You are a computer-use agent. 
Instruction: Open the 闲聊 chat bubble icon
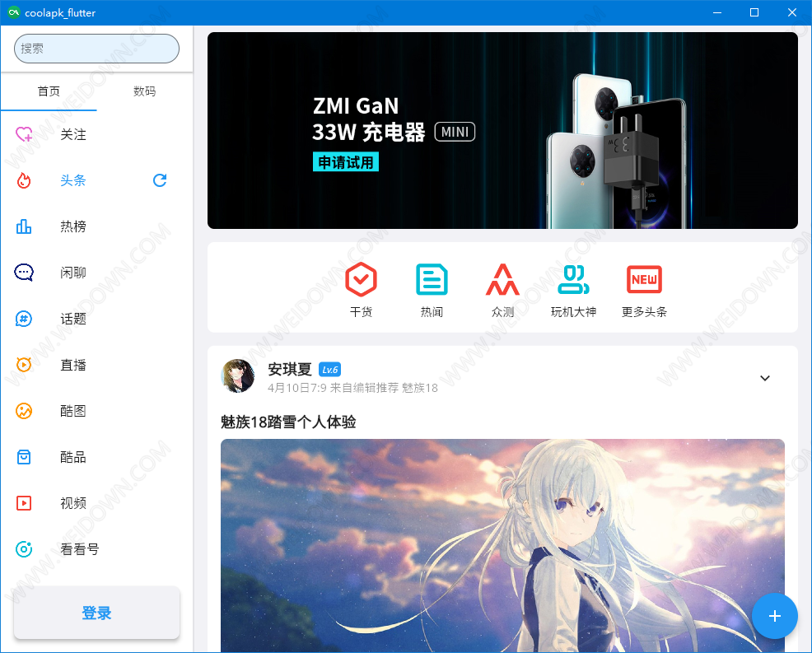(x=25, y=273)
